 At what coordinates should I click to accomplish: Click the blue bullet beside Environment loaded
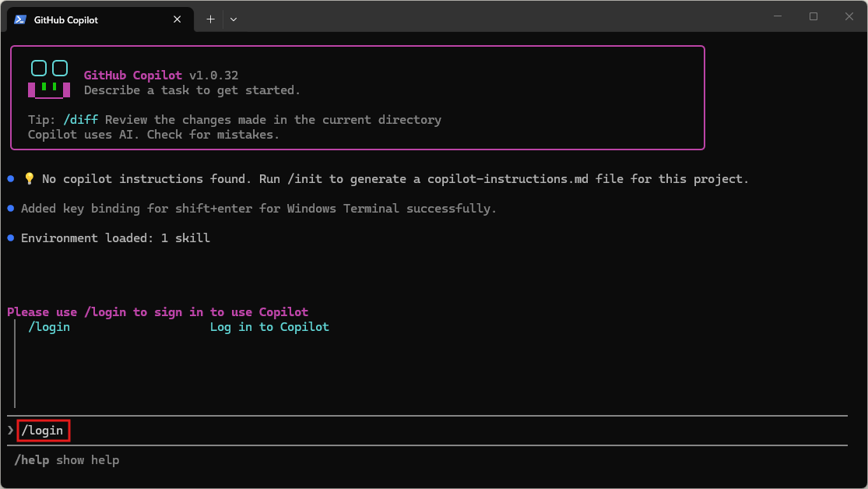pyautogui.click(x=11, y=238)
